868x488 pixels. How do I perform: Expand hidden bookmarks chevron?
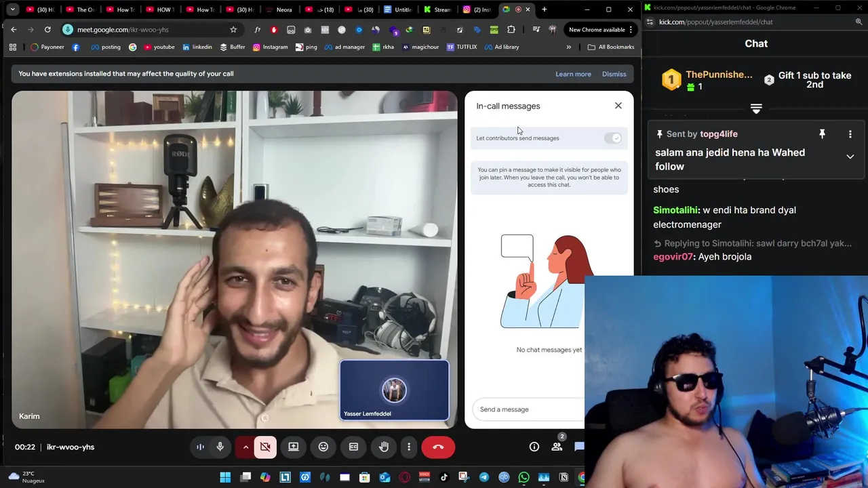pos(568,47)
